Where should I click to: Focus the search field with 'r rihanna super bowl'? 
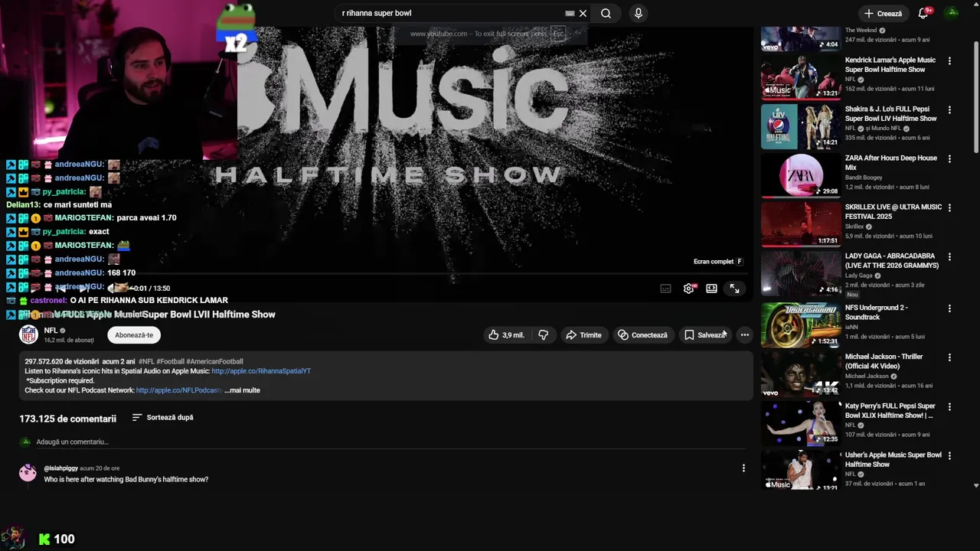tap(452, 13)
